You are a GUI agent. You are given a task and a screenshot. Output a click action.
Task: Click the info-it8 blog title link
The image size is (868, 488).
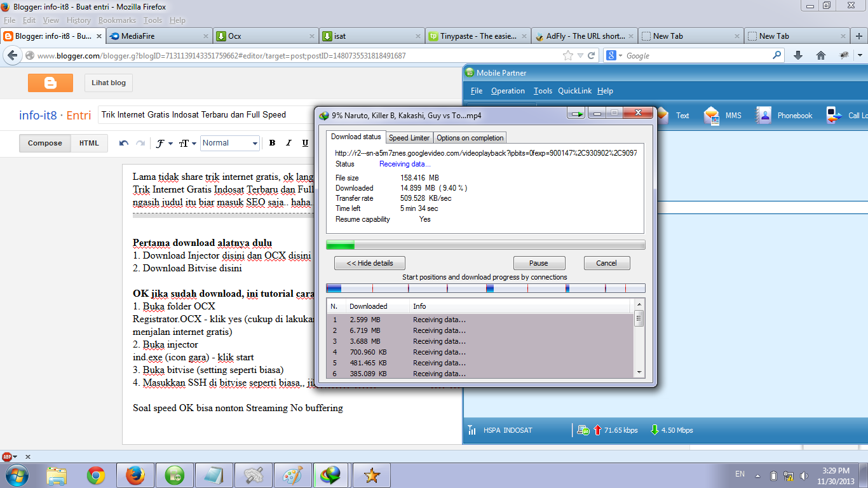click(x=39, y=115)
